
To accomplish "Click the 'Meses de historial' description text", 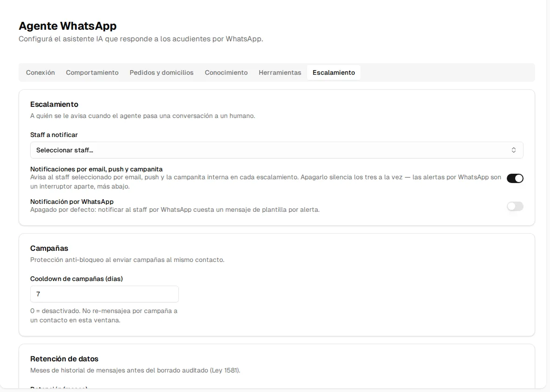I will (x=135, y=370).
